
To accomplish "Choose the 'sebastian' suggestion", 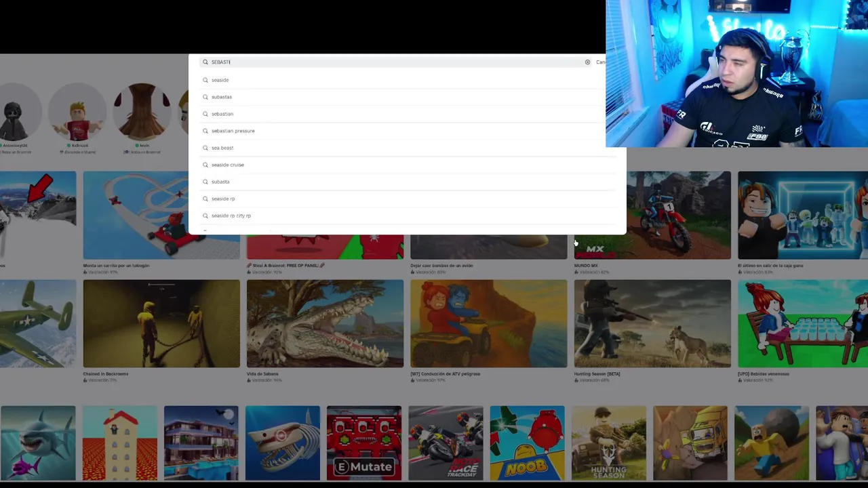I will [222, 114].
